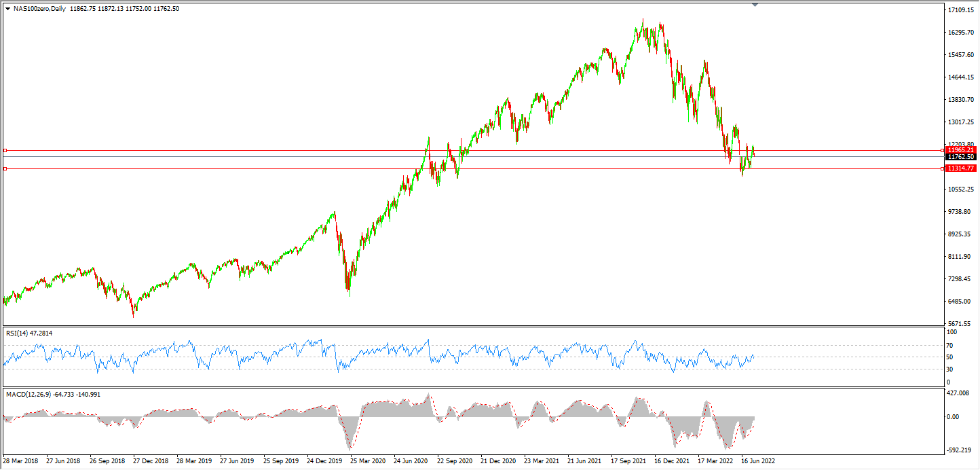
Task: Click right anchor of the 11965.21 line
Action: pos(942,150)
